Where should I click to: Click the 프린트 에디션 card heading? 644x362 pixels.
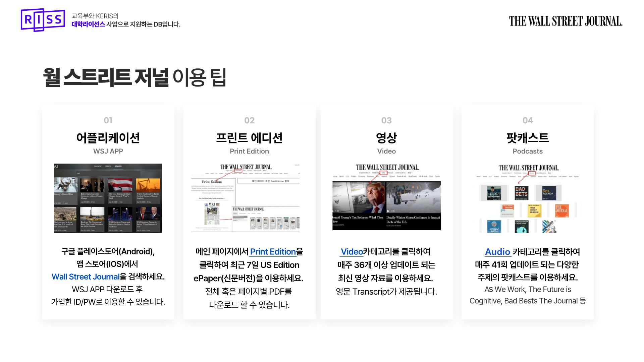tap(249, 138)
